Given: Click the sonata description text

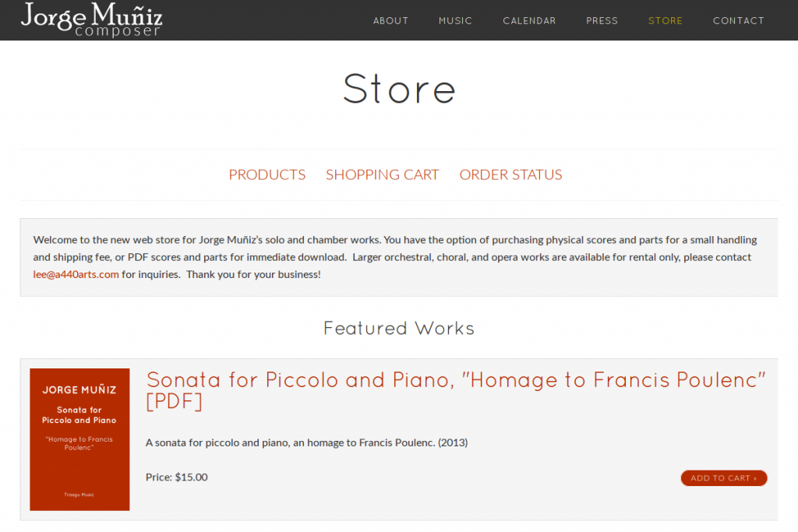Looking at the screenshot, I should [306, 442].
